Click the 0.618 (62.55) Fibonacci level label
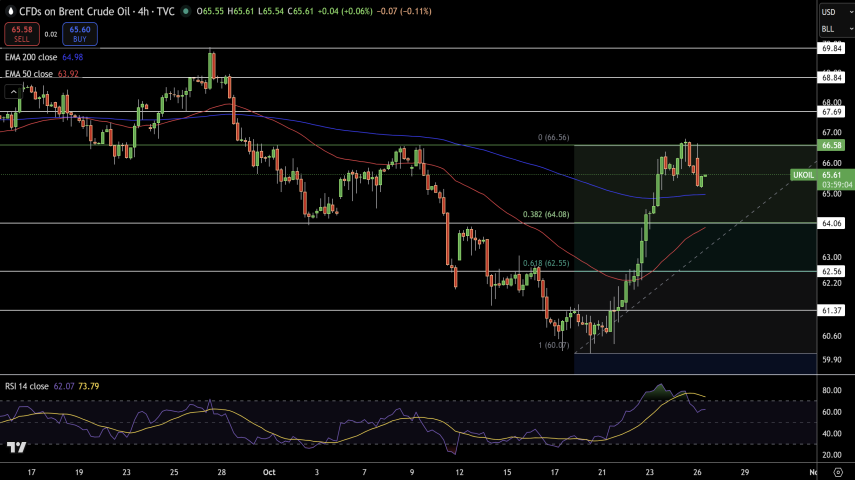Screen dimensions: 855x480 point(545,263)
